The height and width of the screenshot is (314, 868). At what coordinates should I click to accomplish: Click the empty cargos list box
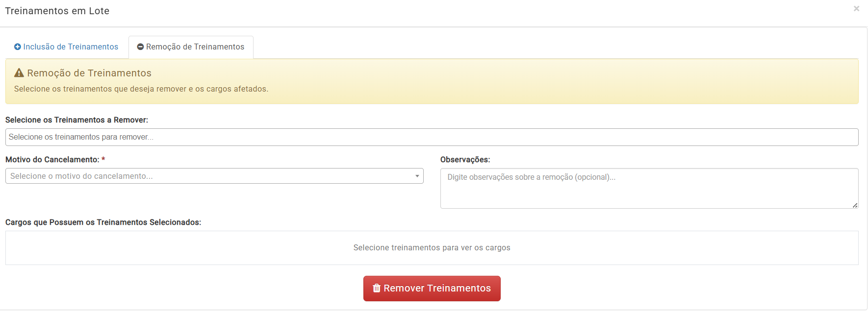(x=432, y=248)
